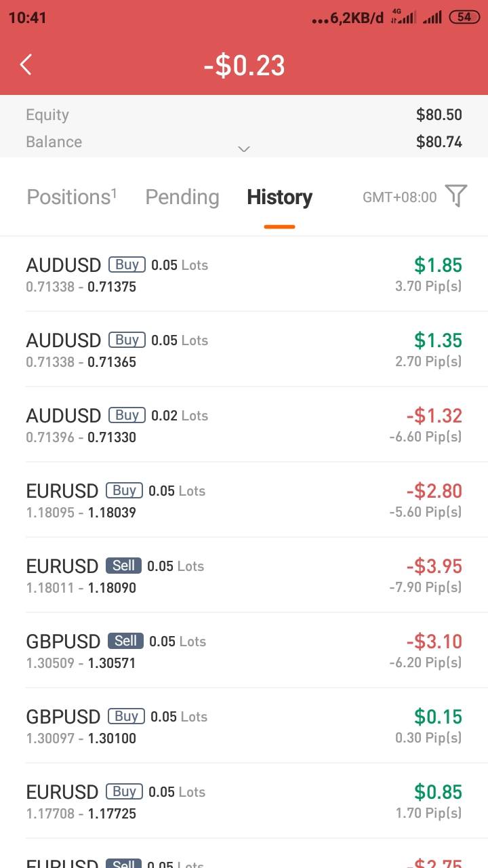
Task: Tap the Equity value $80.50
Action: [x=439, y=115]
